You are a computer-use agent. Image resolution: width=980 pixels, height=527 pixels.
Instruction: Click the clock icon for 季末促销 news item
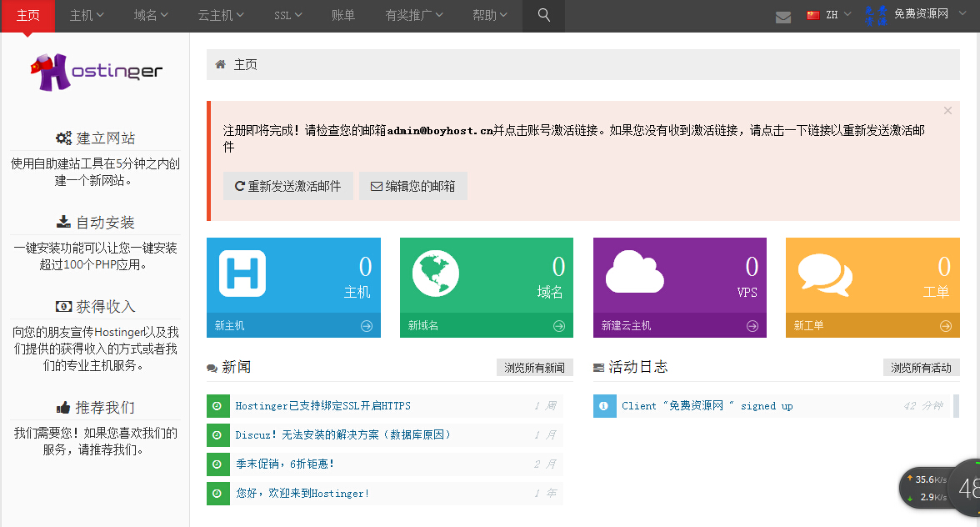coord(217,464)
